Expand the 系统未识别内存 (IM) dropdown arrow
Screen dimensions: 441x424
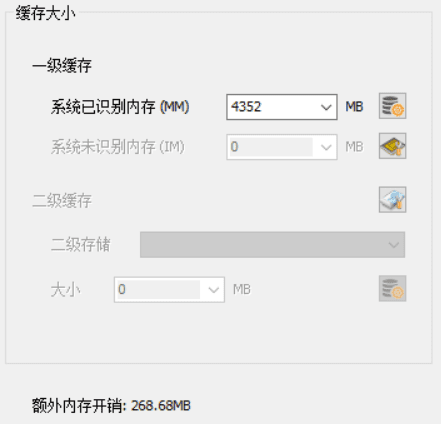coord(326,147)
